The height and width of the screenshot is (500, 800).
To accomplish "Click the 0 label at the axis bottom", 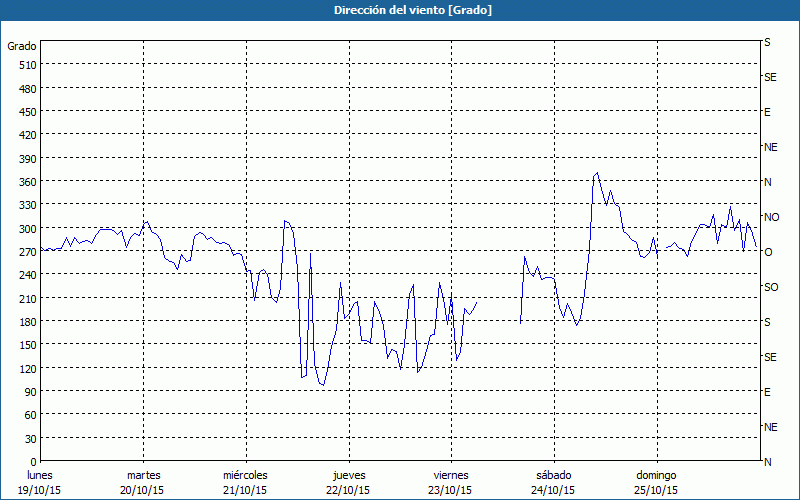I will pyautogui.click(x=33, y=461).
